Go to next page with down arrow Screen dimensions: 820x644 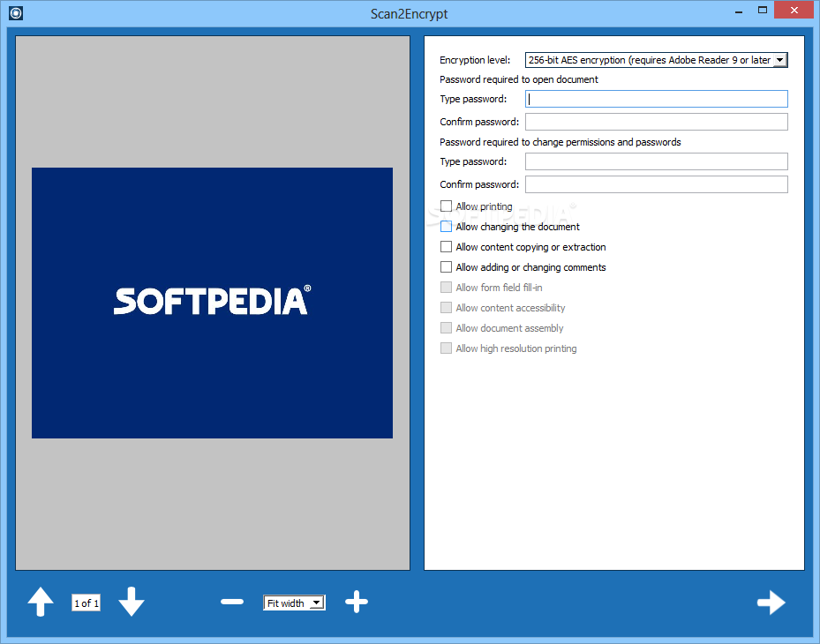pos(132,602)
